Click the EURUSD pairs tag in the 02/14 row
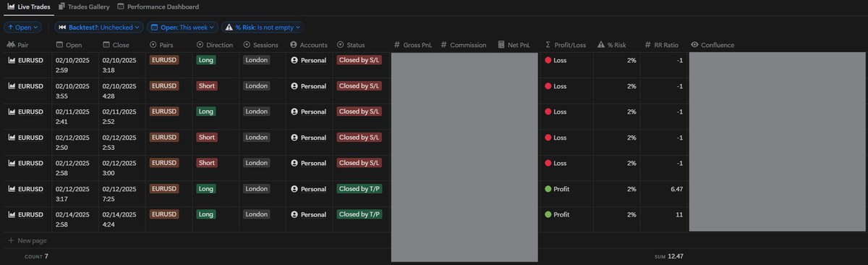The width and height of the screenshot is (868, 265). [164, 214]
